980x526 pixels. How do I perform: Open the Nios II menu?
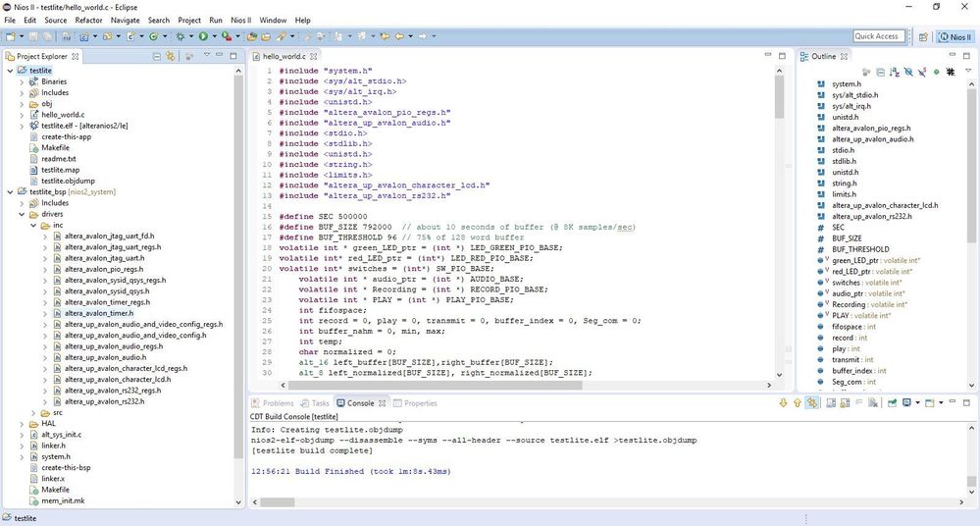(x=241, y=20)
